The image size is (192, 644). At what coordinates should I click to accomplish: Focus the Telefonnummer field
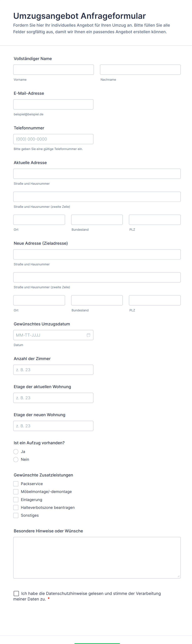[x=53, y=139]
